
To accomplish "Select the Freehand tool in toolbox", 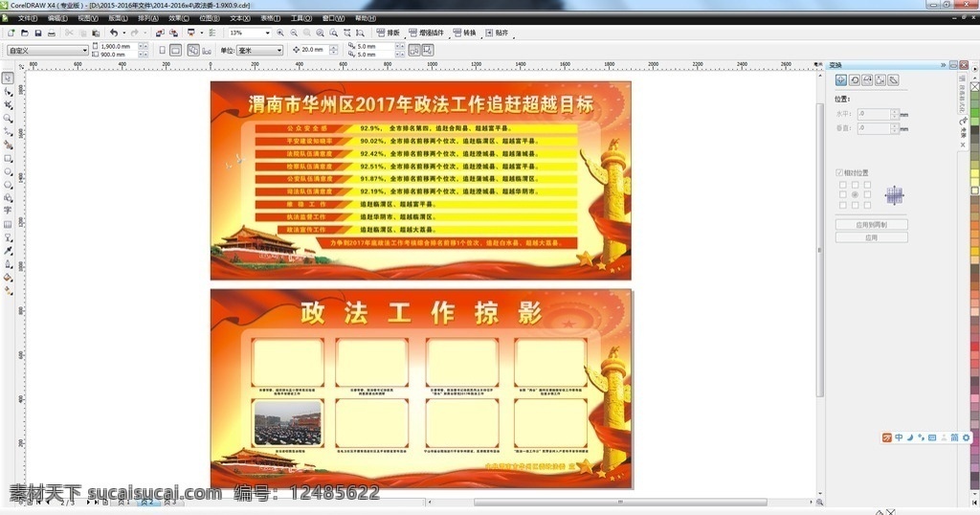I will [x=8, y=131].
